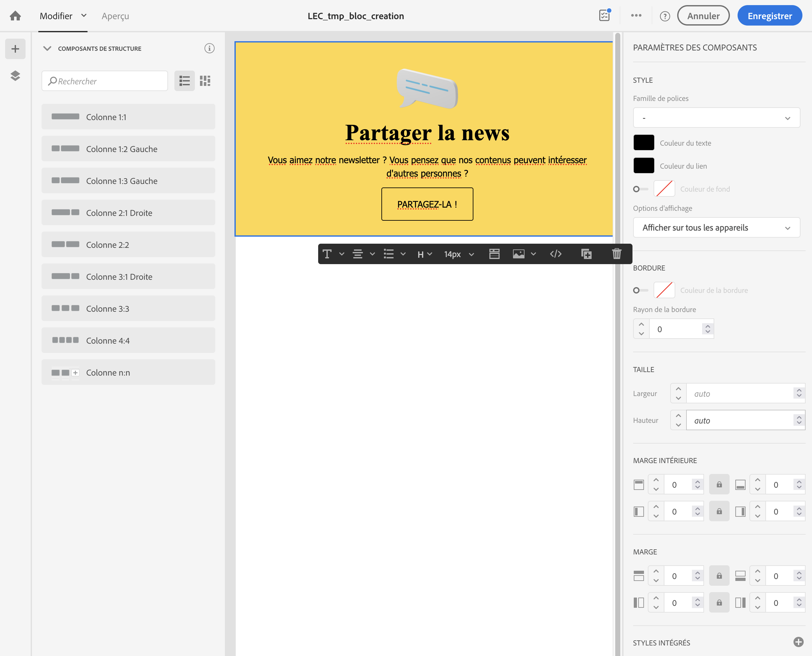Collapse the Composants de structure section
The height and width of the screenshot is (656, 812).
tap(47, 48)
